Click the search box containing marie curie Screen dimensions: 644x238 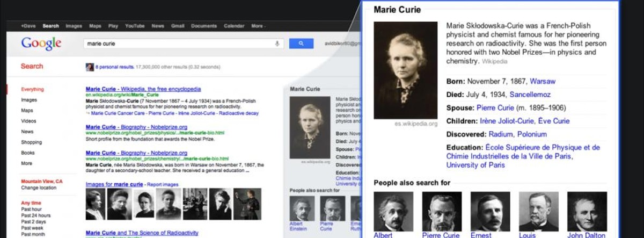point(183,44)
